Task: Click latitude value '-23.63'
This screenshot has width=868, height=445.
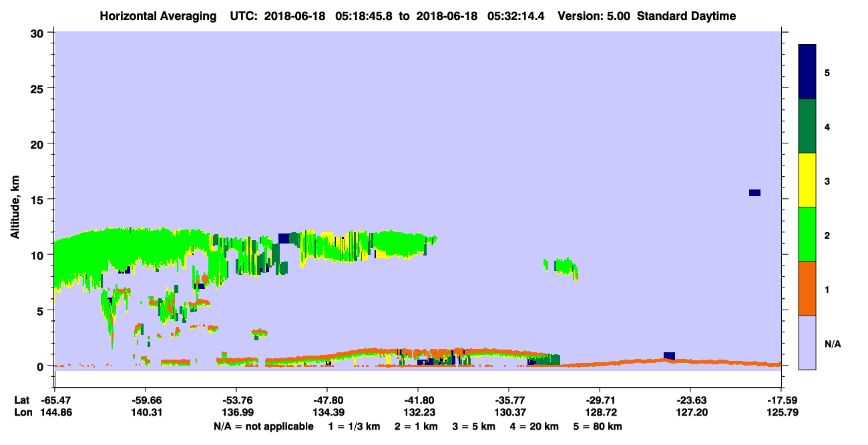Action: (x=690, y=400)
